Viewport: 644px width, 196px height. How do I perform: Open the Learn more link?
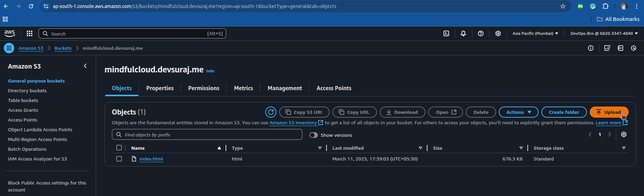click(x=612, y=123)
